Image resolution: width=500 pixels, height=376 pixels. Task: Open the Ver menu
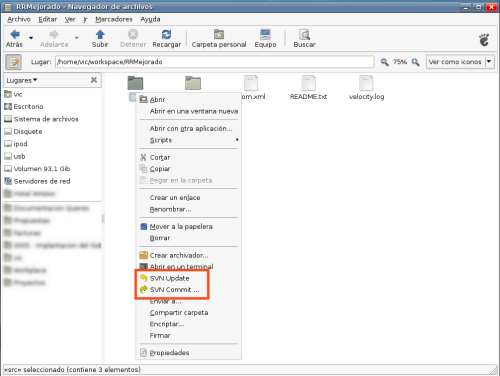point(70,19)
